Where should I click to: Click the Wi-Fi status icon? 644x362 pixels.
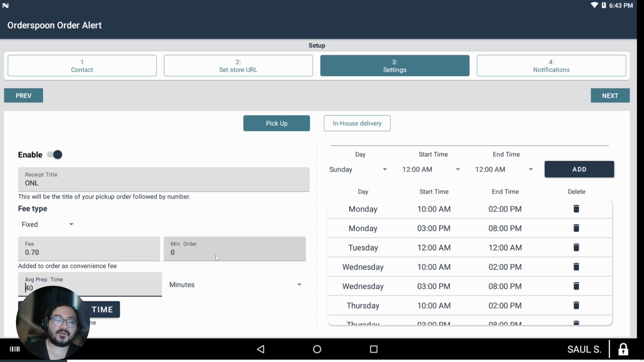pyautogui.click(x=594, y=5)
